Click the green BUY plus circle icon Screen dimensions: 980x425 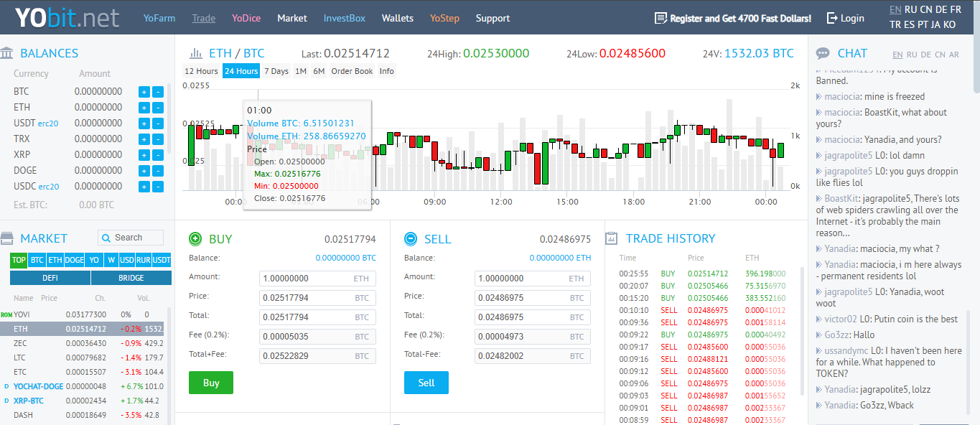pyautogui.click(x=195, y=239)
